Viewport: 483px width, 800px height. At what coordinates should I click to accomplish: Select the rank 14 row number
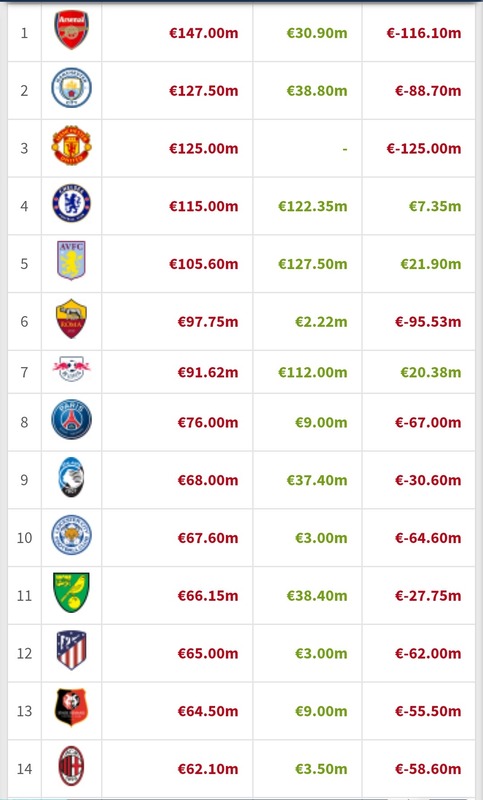click(x=24, y=769)
